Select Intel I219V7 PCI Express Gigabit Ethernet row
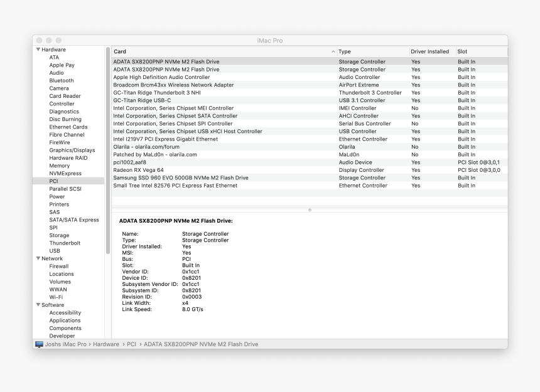The width and height of the screenshot is (540, 392). [310, 139]
